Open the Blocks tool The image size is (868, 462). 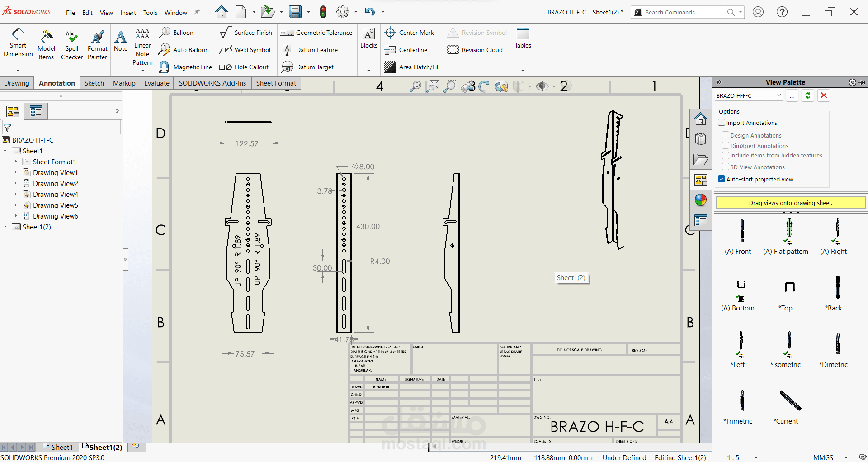(369, 38)
